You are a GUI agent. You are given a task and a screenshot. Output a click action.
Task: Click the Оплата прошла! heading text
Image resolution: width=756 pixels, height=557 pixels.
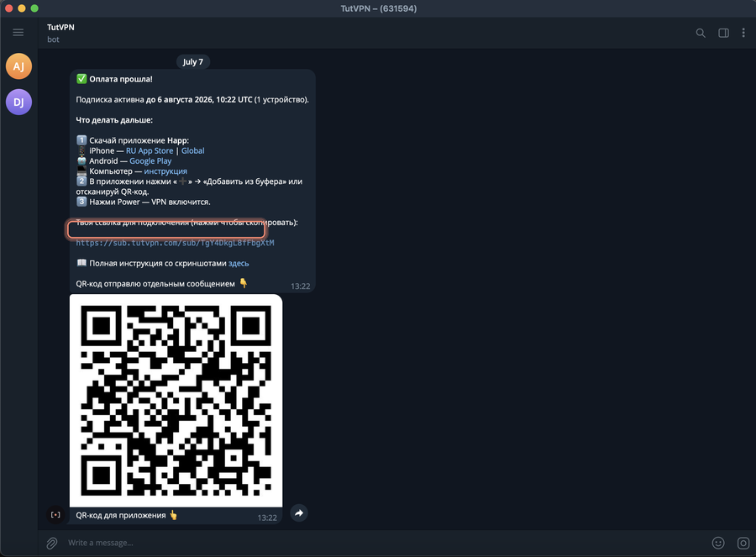pos(120,79)
